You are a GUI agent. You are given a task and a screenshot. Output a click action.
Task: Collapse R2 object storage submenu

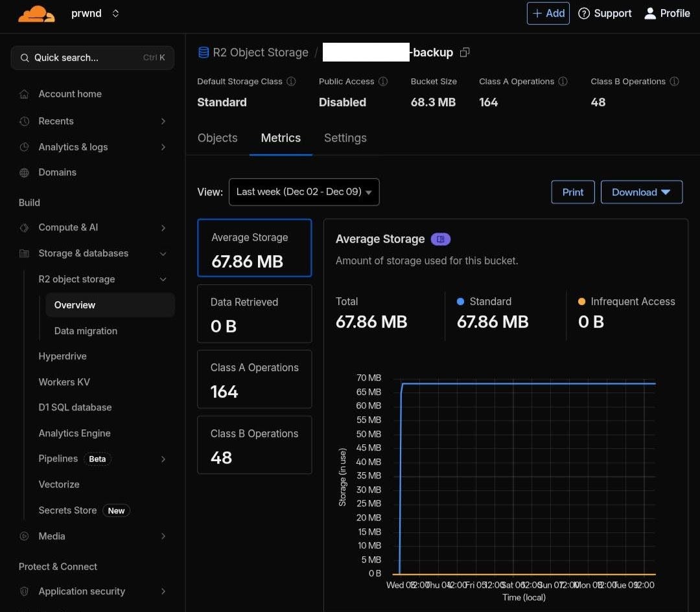point(163,279)
